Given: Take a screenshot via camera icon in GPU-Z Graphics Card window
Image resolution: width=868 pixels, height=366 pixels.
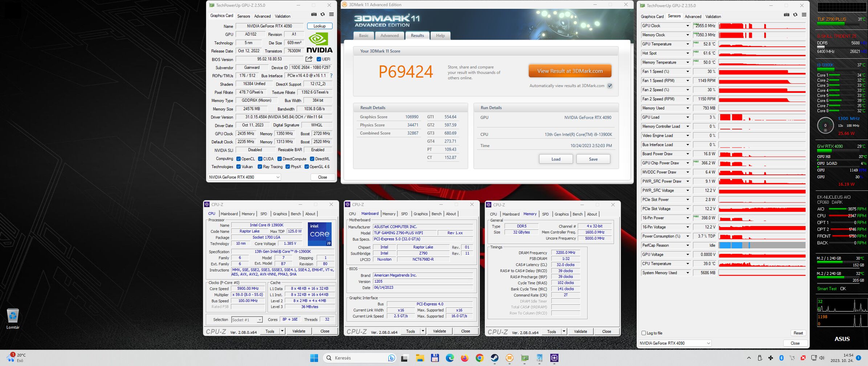Looking at the screenshot, I should tap(314, 15).
